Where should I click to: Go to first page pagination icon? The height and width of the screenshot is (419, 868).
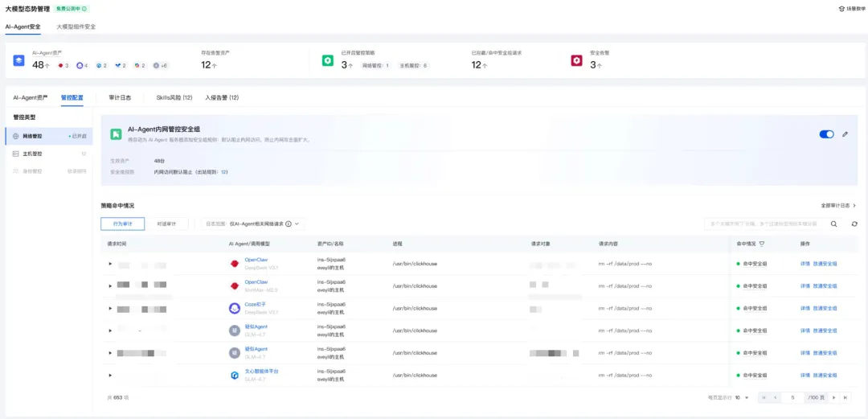click(764, 397)
